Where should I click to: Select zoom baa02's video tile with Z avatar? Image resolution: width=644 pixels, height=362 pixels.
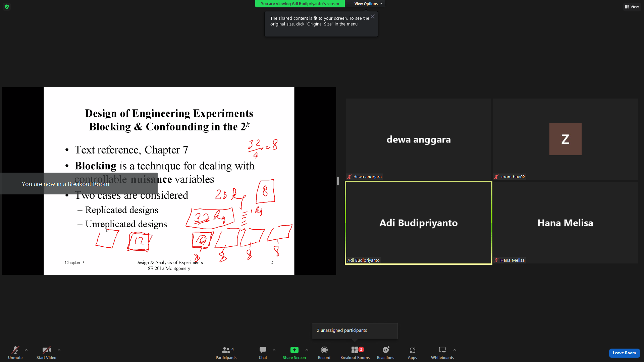coord(566,139)
